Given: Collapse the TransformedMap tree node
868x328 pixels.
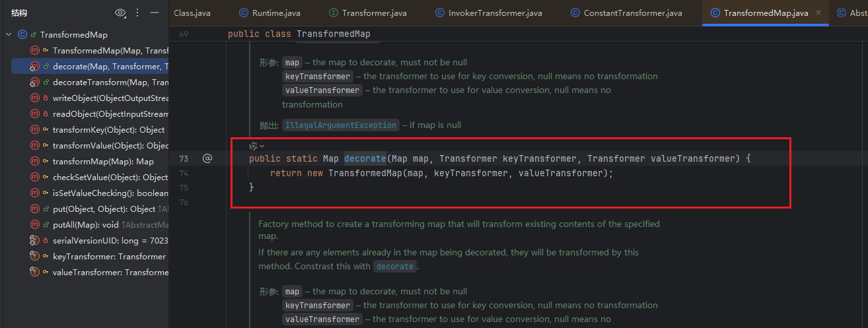Looking at the screenshot, I should tap(9, 34).
